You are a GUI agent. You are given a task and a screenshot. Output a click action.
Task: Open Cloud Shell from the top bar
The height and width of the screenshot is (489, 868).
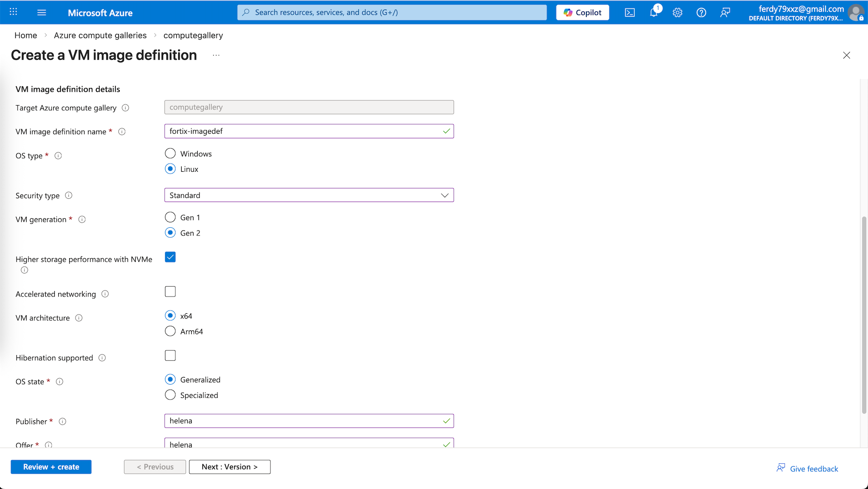tap(630, 13)
